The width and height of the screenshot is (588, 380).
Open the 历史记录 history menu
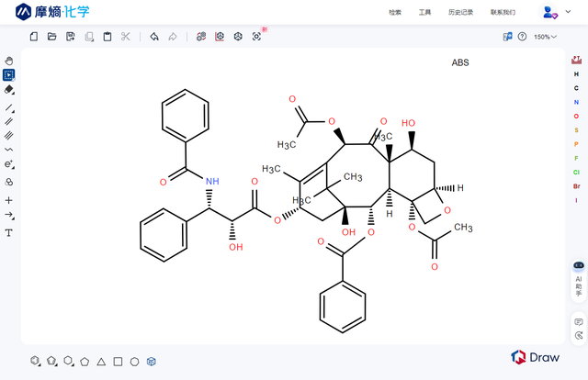coord(460,12)
